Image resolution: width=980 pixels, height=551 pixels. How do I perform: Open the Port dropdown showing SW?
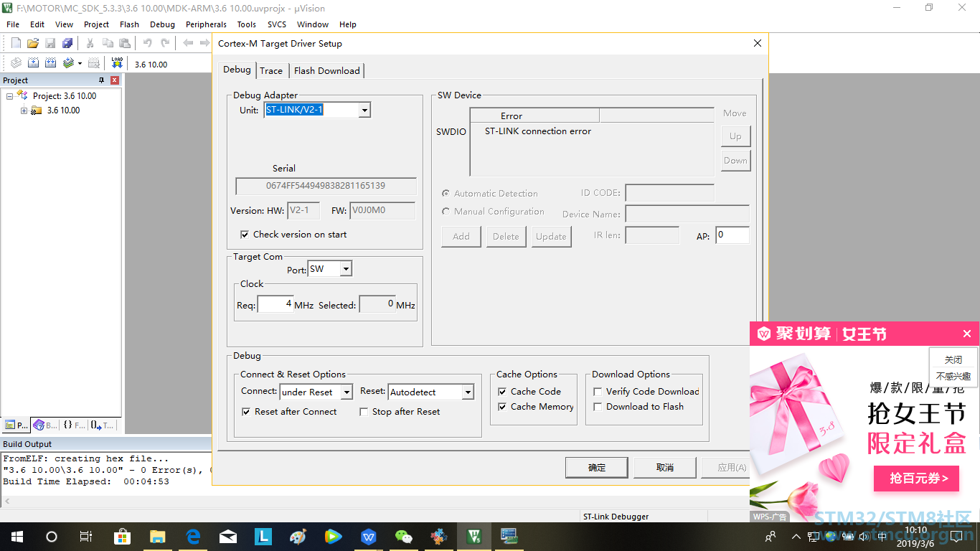346,269
